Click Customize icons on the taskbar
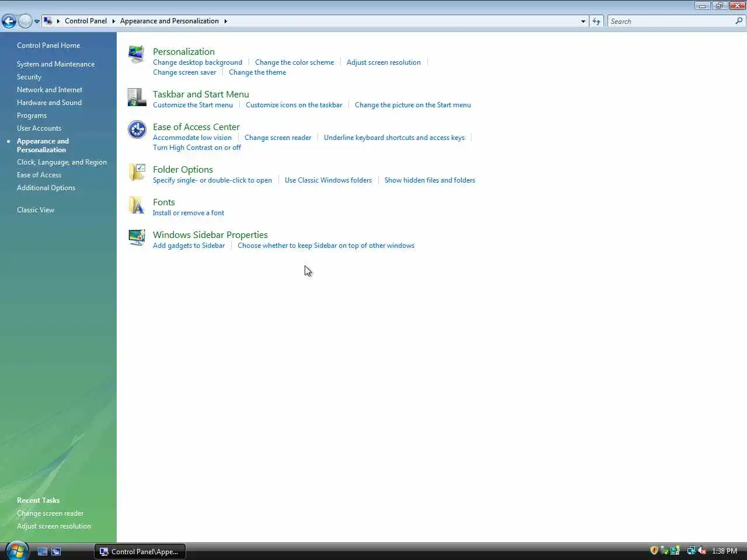Screen dimensions: 747x560 294,105
